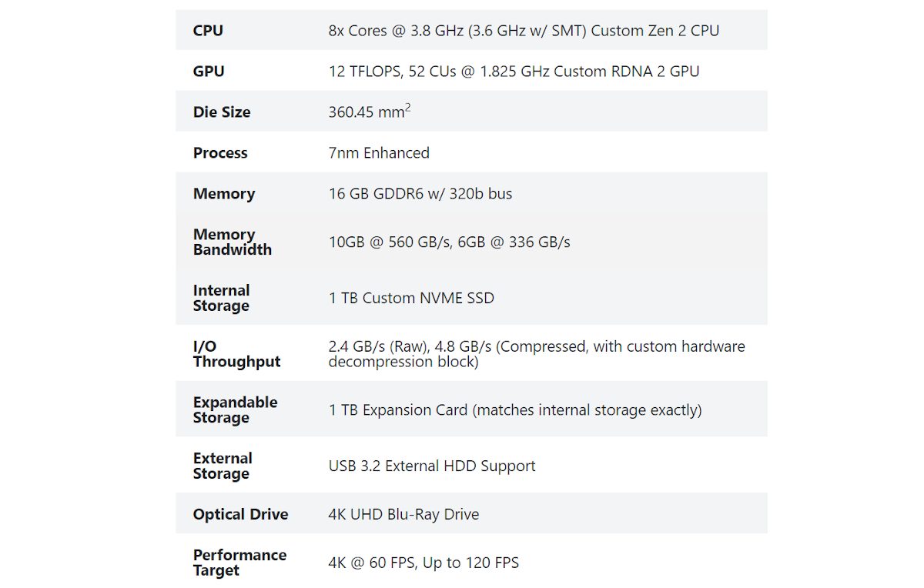Screen dimensions: 924x588
Task: Click the Process row label
Action: click(220, 153)
